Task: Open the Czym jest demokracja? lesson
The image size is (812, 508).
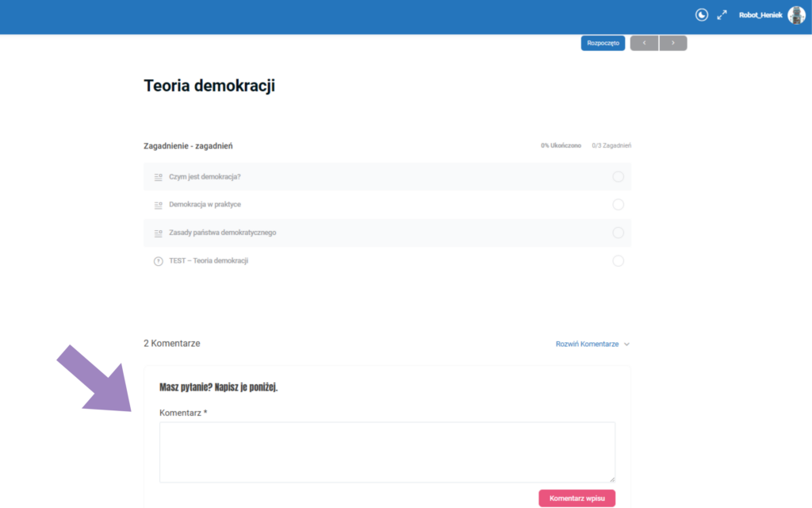Action: [205, 177]
